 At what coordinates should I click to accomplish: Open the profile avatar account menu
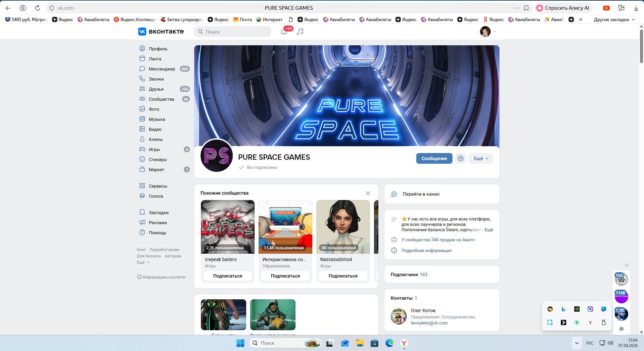pos(488,32)
